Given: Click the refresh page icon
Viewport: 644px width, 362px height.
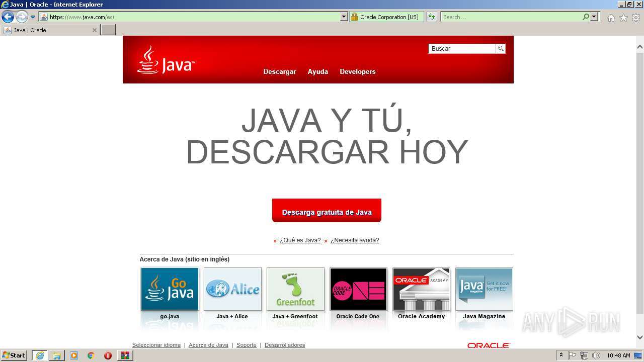Looking at the screenshot, I should coord(432,17).
